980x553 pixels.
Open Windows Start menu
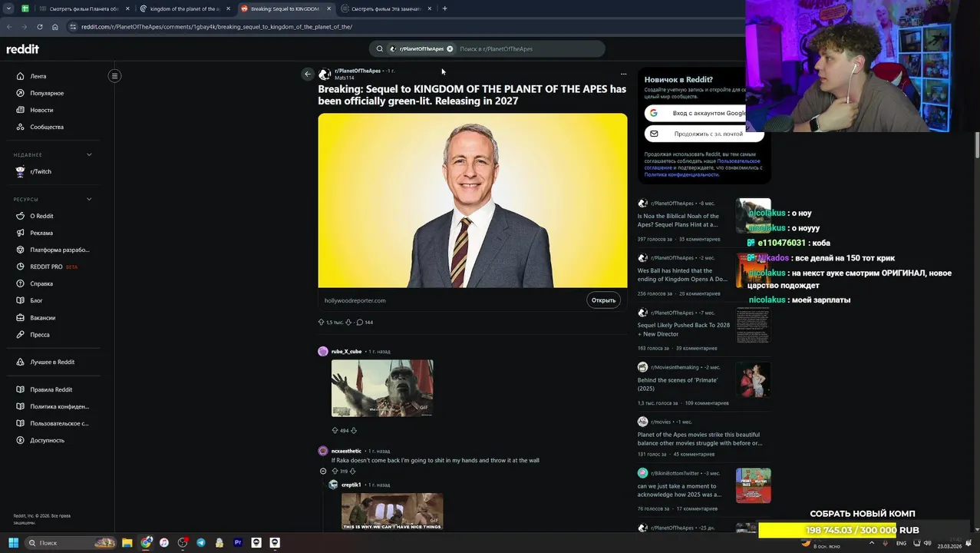[13, 543]
